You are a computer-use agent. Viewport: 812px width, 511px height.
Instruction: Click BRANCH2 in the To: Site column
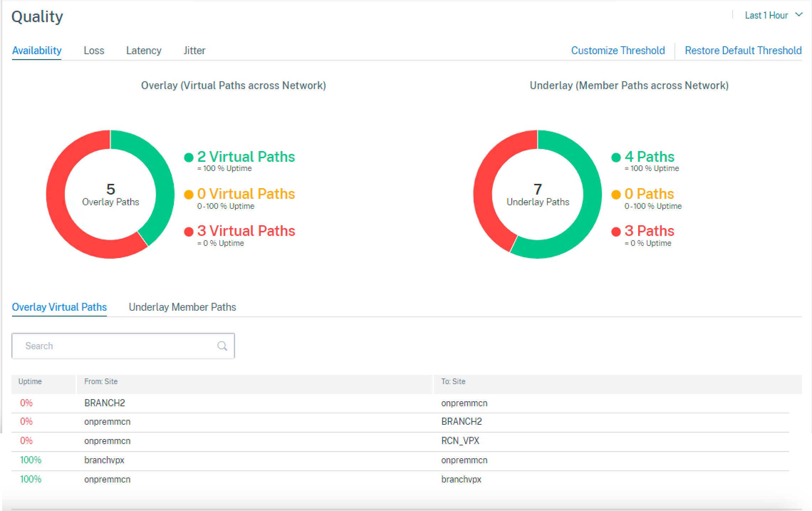462,422
